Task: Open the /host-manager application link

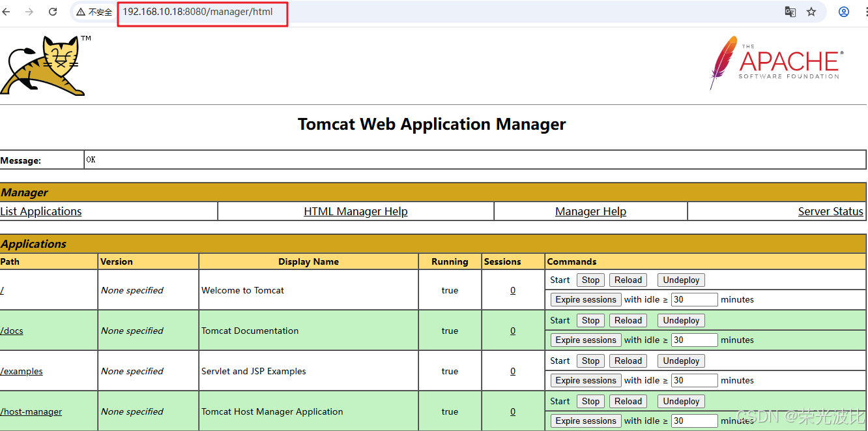Action: (x=31, y=411)
